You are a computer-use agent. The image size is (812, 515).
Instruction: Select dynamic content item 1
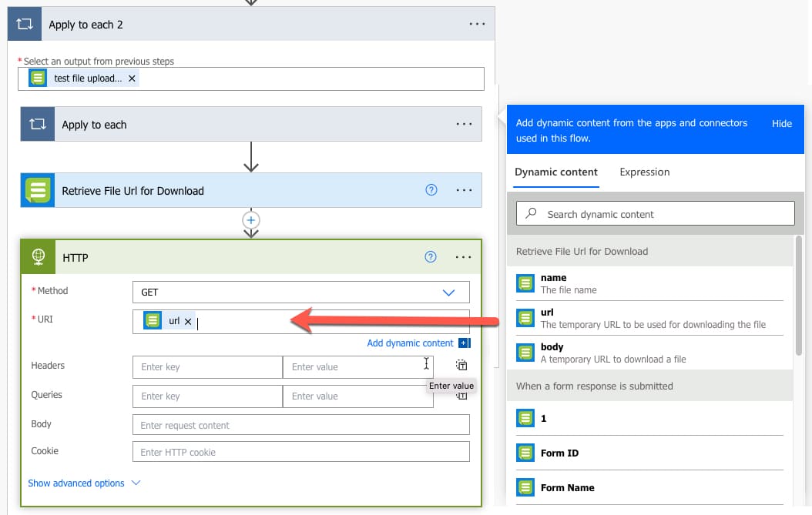pyautogui.click(x=649, y=418)
